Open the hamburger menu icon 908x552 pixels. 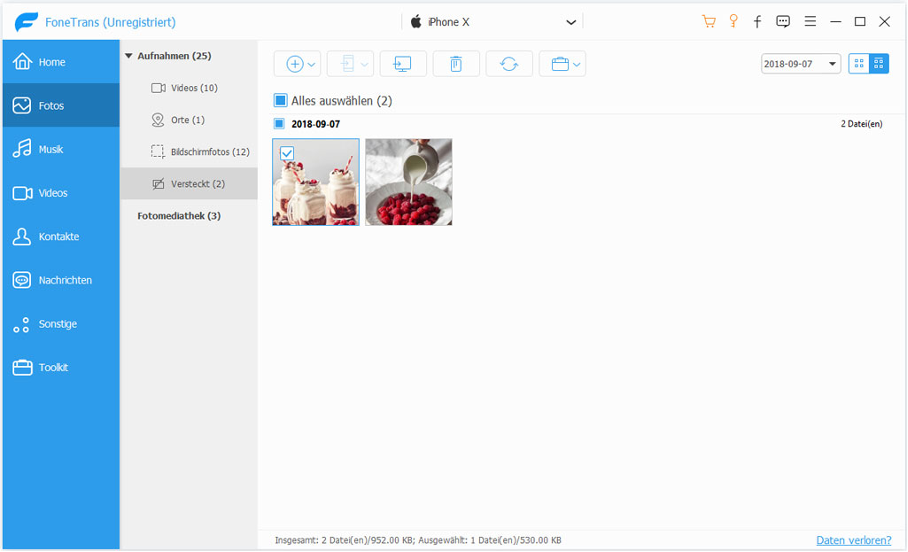point(810,21)
